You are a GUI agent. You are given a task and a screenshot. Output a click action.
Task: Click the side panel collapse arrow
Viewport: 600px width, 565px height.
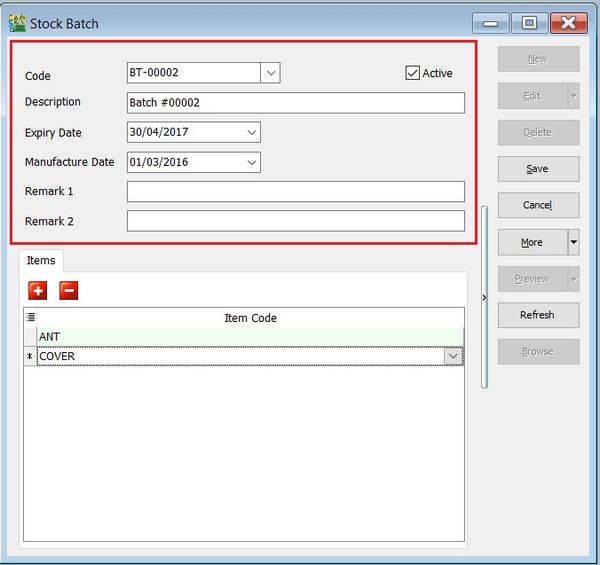(484, 297)
